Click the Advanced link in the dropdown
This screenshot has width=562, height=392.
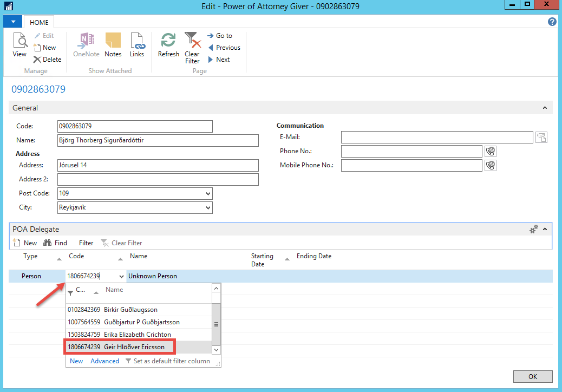104,361
